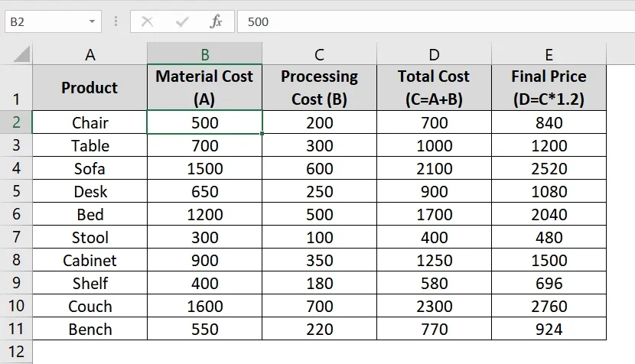Select column C header
This screenshot has width=635, height=364.
click(319, 54)
